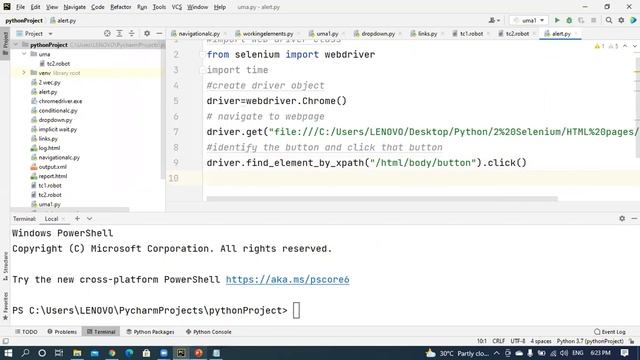Viewport: 640px width, 360px height.
Task: Open the Python Console
Action: (x=209, y=332)
